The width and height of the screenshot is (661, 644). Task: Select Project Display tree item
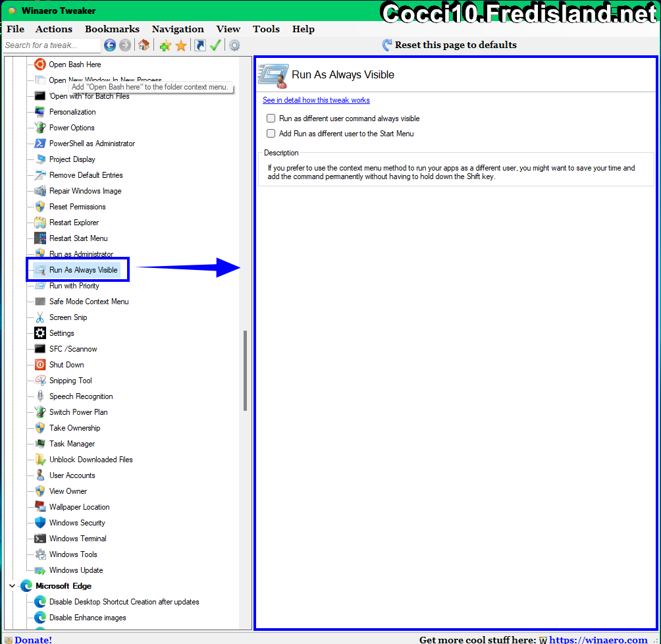[x=72, y=159]
